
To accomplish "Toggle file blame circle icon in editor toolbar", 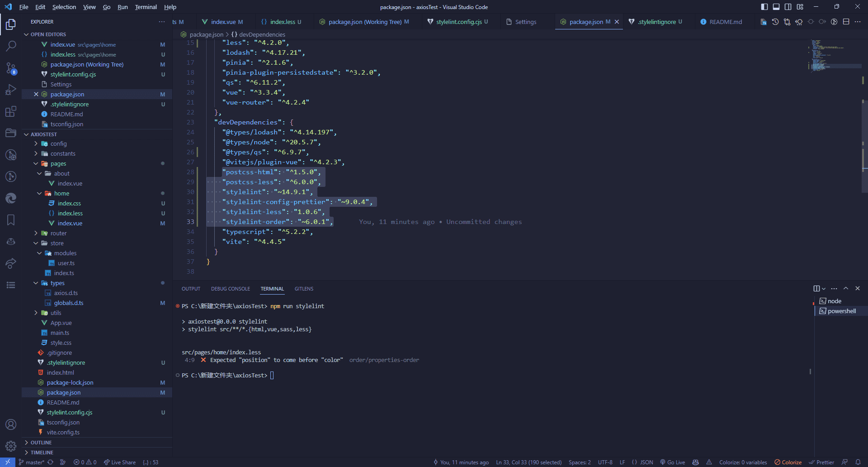I will tap(834, 22).
